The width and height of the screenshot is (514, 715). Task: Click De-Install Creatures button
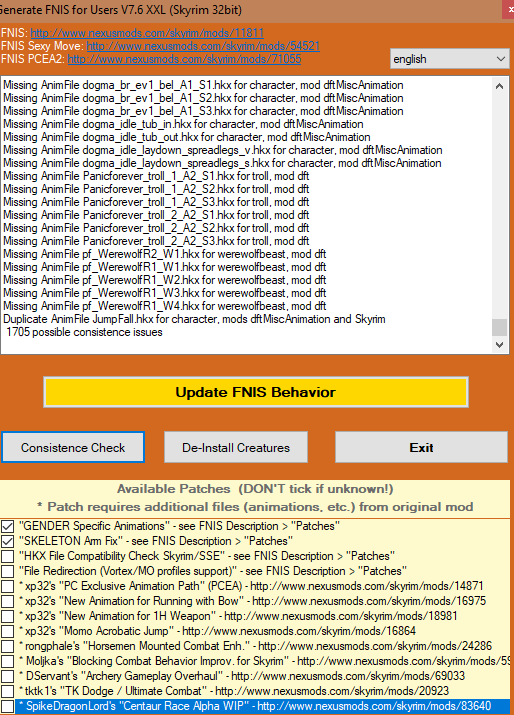236,447
